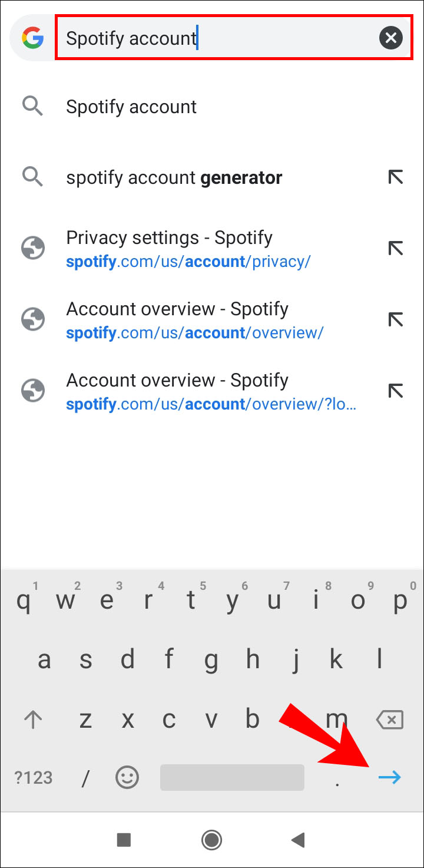Insert Privacy settings URL using arrow icon
Image resolution: width=424 pixels, height=868 pixels.
395,249
